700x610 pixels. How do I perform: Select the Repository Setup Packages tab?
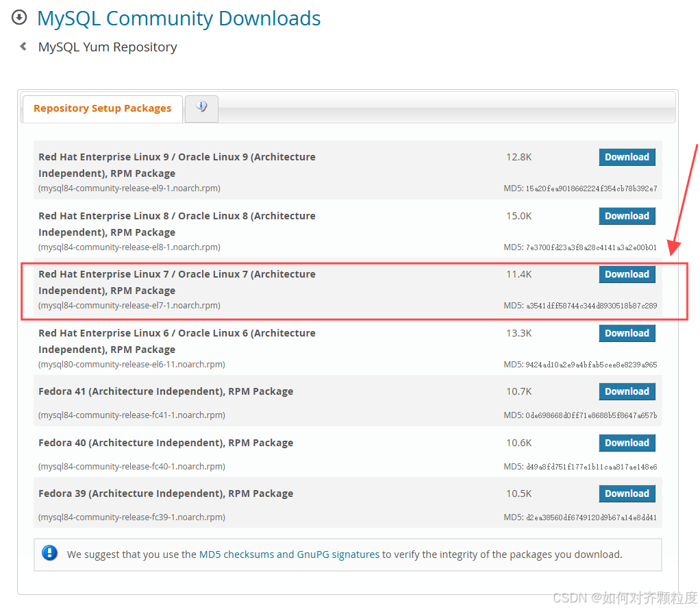click(x=102, y=108)
